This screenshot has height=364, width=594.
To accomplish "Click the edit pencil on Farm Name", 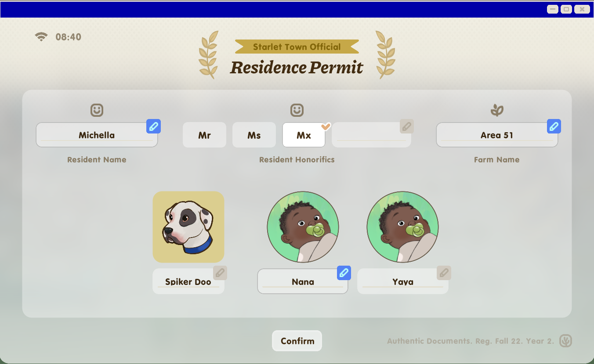I will point(554,126).
